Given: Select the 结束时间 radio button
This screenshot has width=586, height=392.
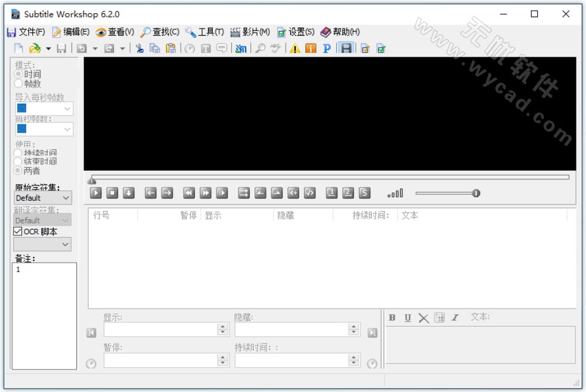Looking at the screenshot, I should [17, 161].
